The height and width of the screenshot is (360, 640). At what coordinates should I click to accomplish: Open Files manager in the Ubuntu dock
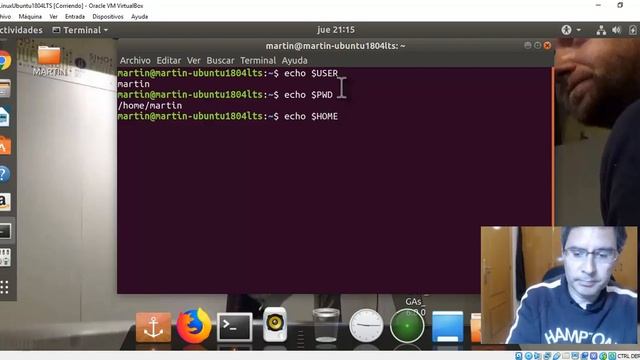pyautogui.click(x=4, y=89)
